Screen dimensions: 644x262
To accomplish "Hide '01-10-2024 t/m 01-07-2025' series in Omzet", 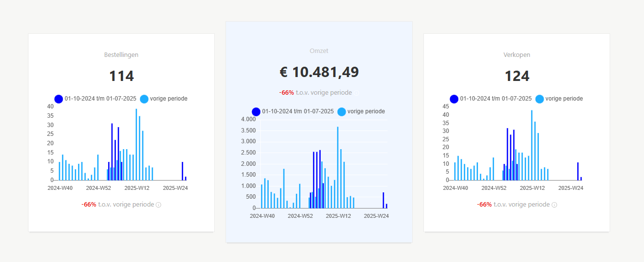I will [x=298, y=111].
